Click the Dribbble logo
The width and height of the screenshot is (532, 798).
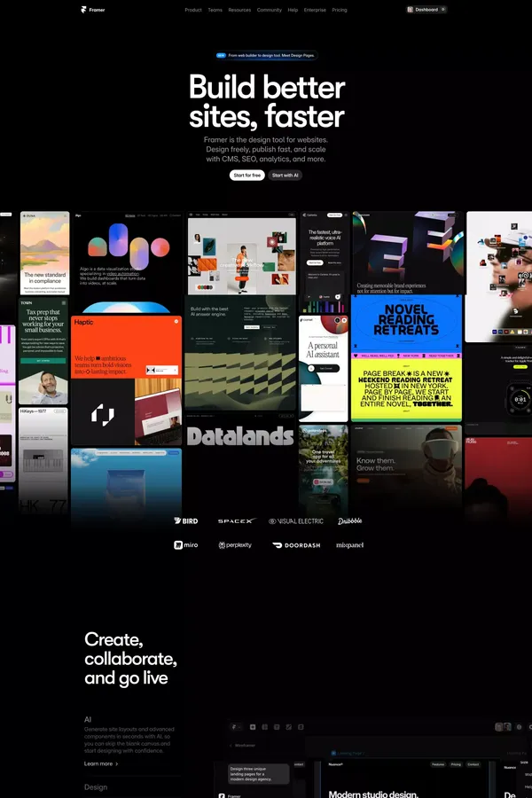[349, 520]
